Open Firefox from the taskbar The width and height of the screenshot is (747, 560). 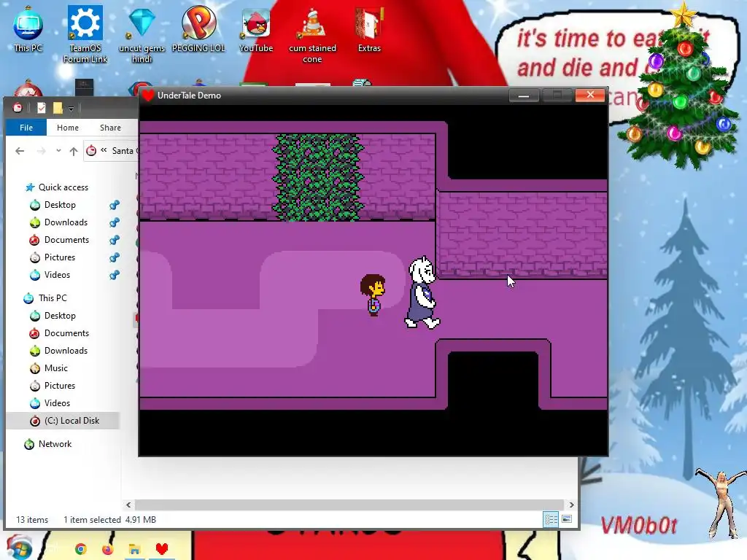click(x=108, y=549)
